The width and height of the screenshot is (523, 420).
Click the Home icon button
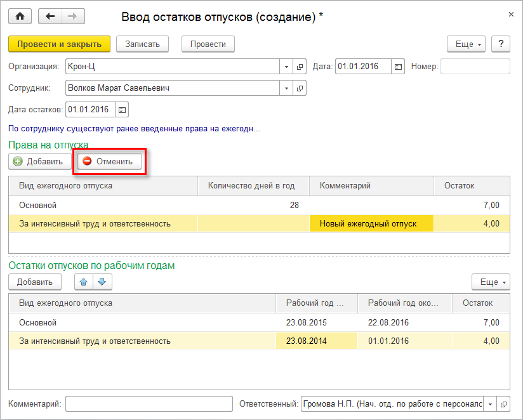[x=20, y=16]
